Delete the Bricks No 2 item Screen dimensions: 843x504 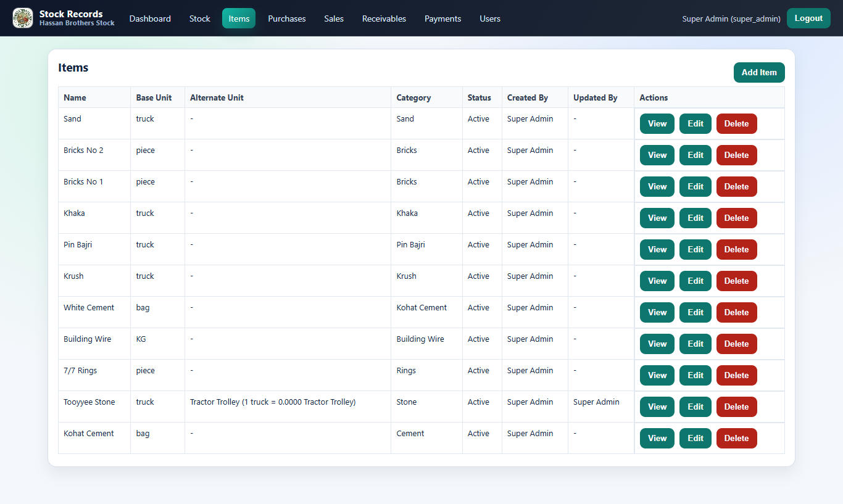click(736, 155)
